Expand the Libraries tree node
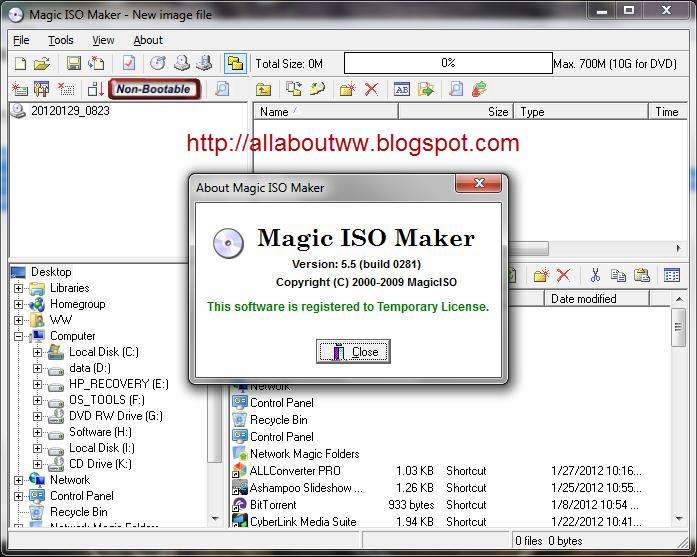 [18, 288]
